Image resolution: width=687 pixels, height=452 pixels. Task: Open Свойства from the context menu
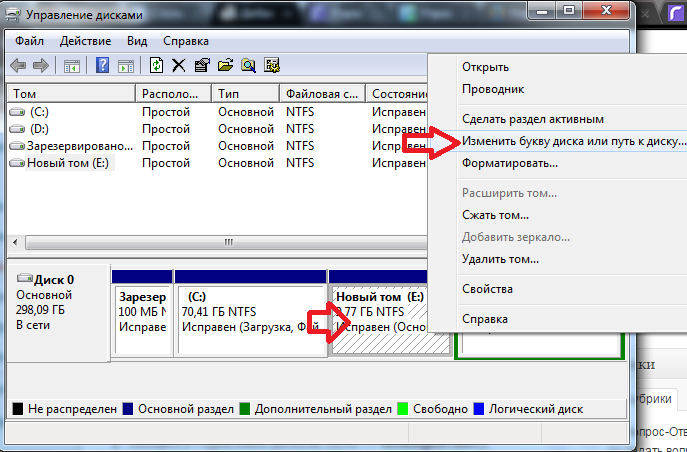(x=487, y=289)
